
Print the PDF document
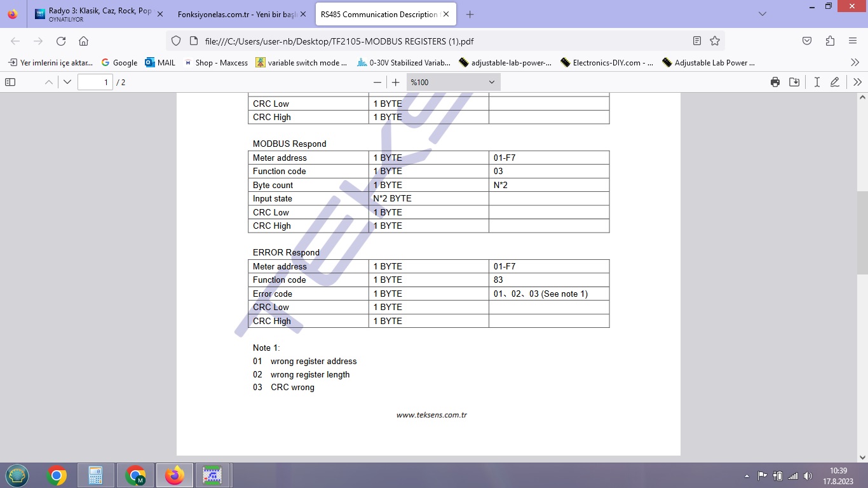coord(775,82)
